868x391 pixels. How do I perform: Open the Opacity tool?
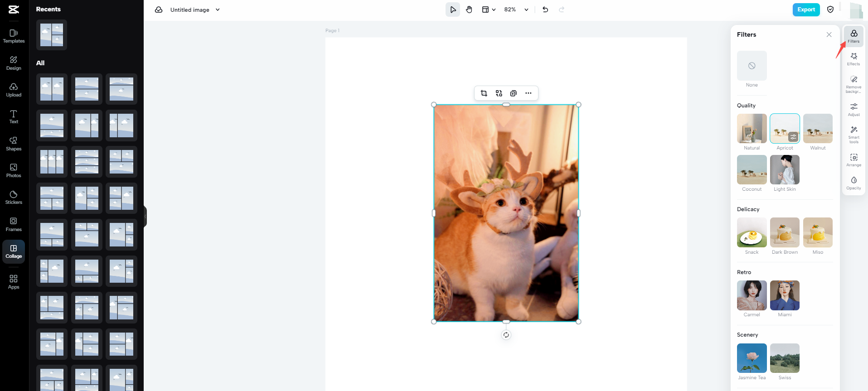[853, 183]
